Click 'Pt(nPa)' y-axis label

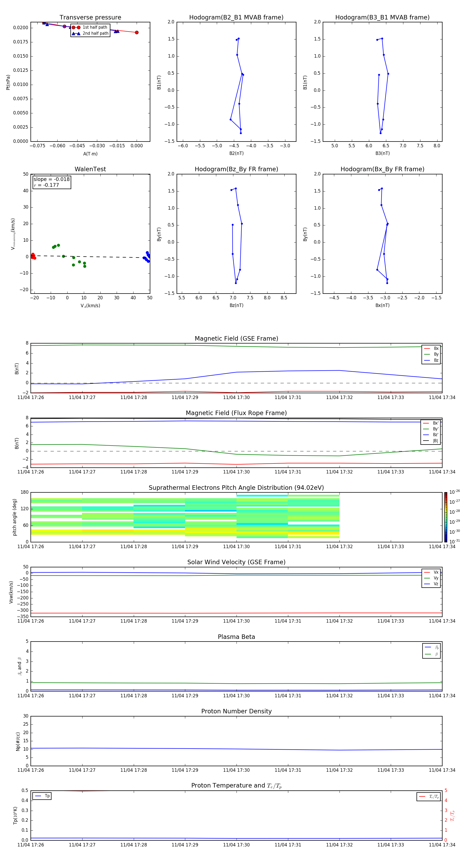[8, 82]
